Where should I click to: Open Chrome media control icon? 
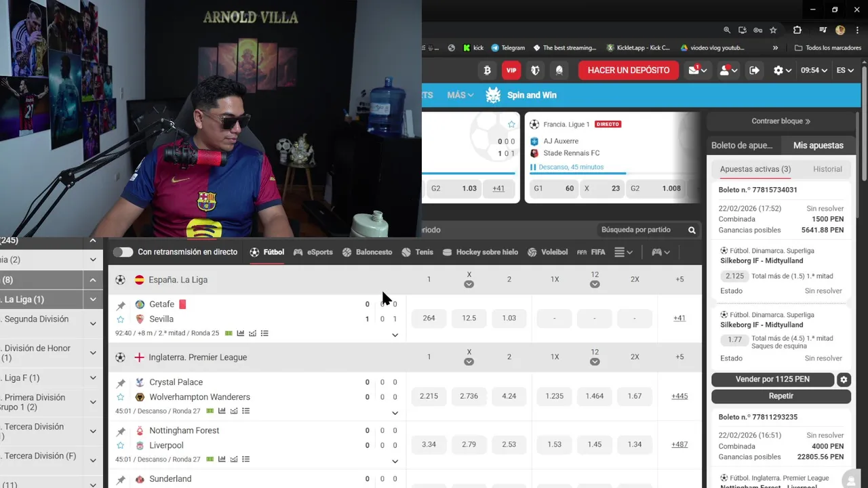click(823, 30)
